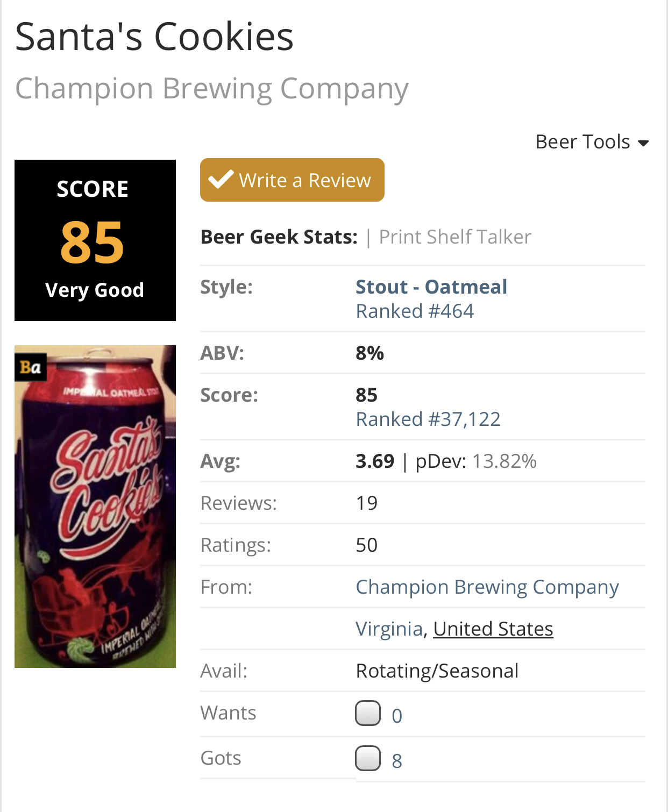Open the Print Shelf Talker link
The image size is (668, 812).
pos(455,237)
